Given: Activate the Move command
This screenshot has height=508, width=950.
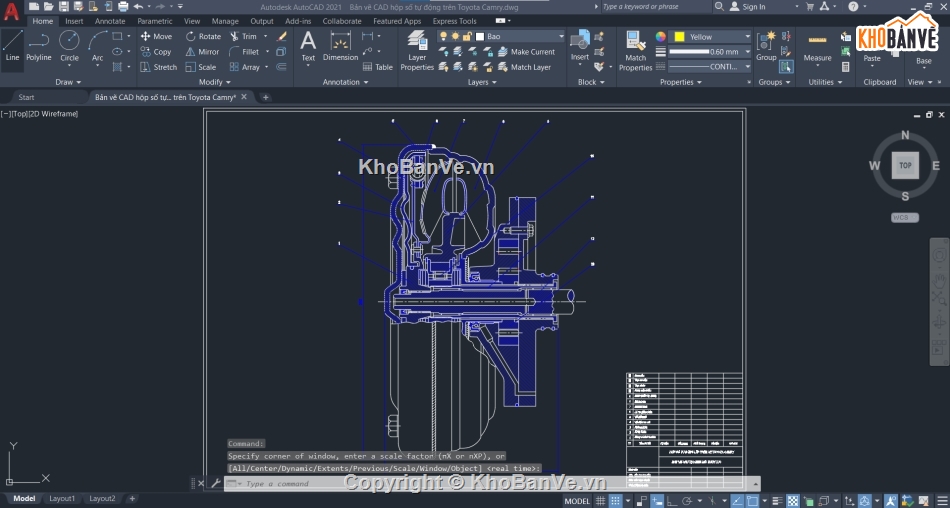Looking at the screenshot, I should [156, 36].
